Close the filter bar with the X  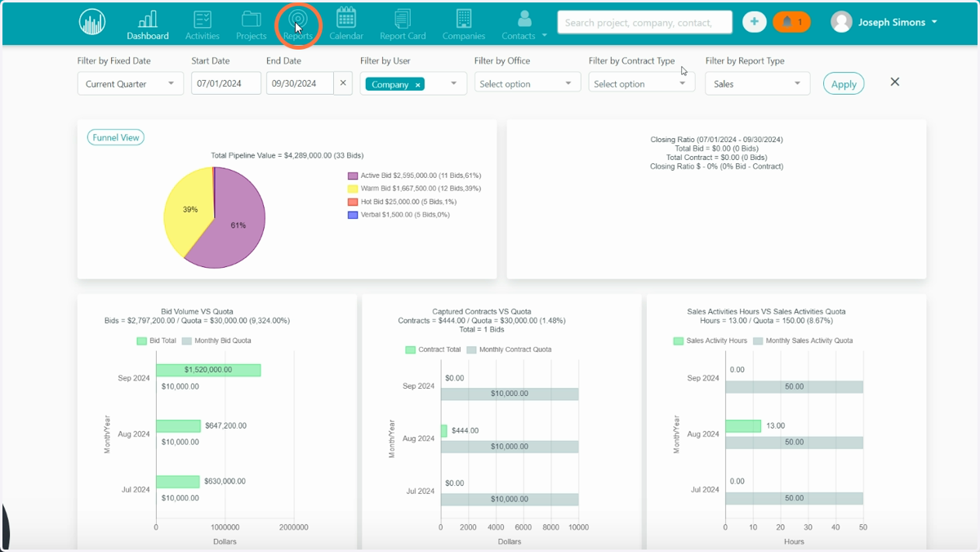tap(895, 82)
